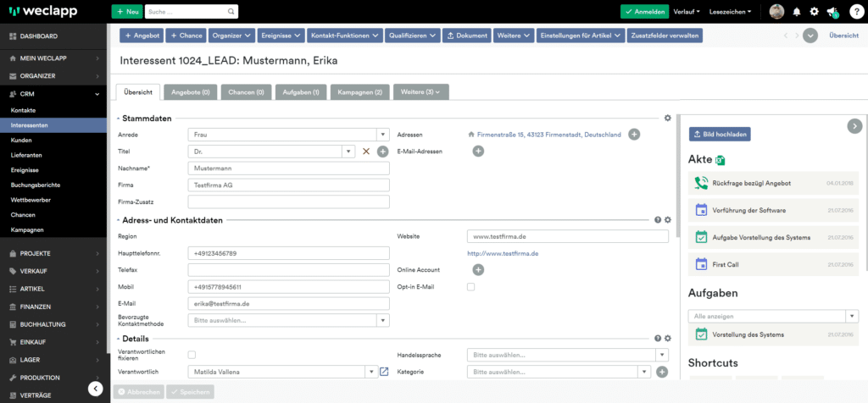Expand Bevorzugte Kontaktmethode dropdown
The height and width of the screenshot is (403, 868).
point(382,321)
